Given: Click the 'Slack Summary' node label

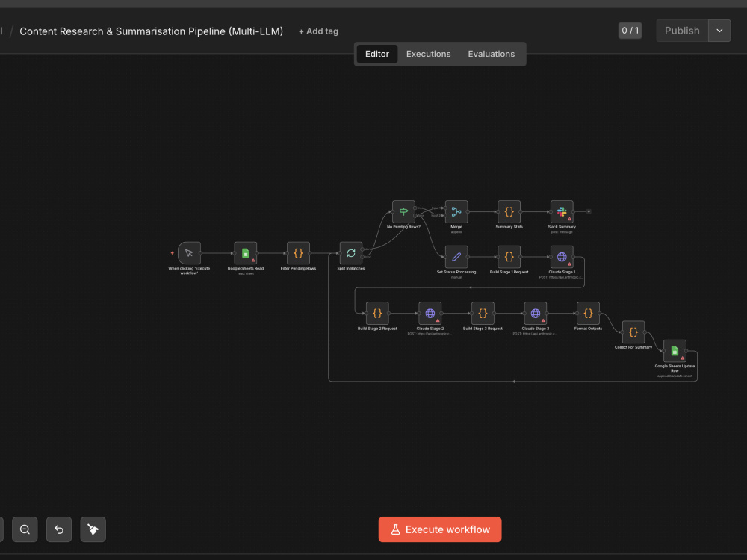Looking at the screenshot, I should [562, 227].
